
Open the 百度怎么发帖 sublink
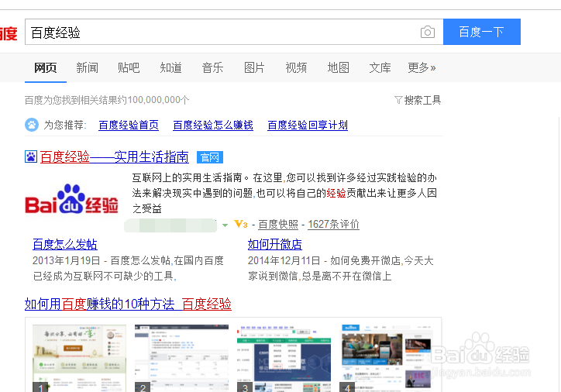click(x=65, y=244)
